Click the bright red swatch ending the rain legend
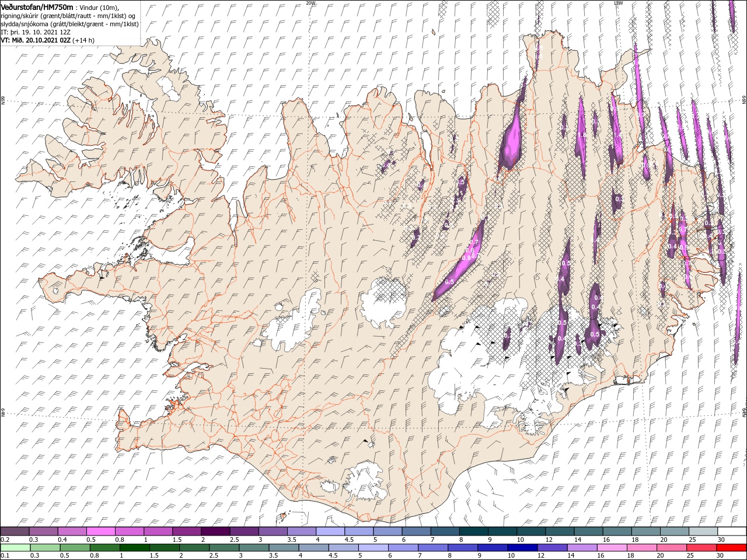747x560 pixels. pos(732,548)
